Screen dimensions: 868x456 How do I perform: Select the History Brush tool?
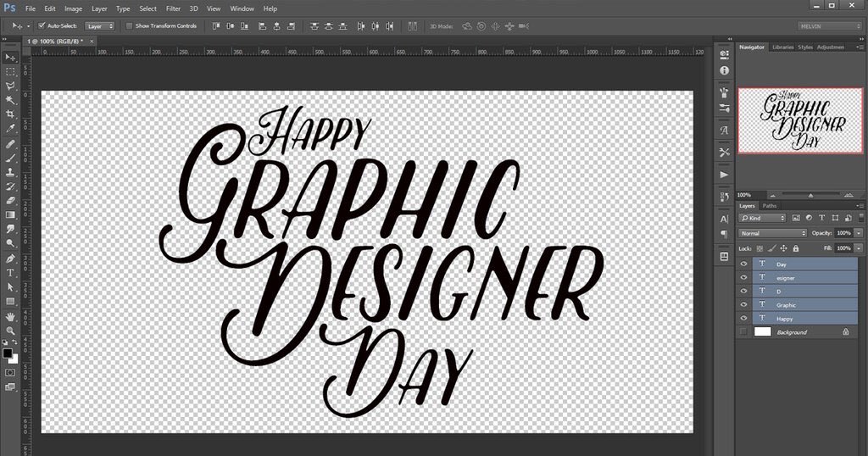click(x=10, y=186)
